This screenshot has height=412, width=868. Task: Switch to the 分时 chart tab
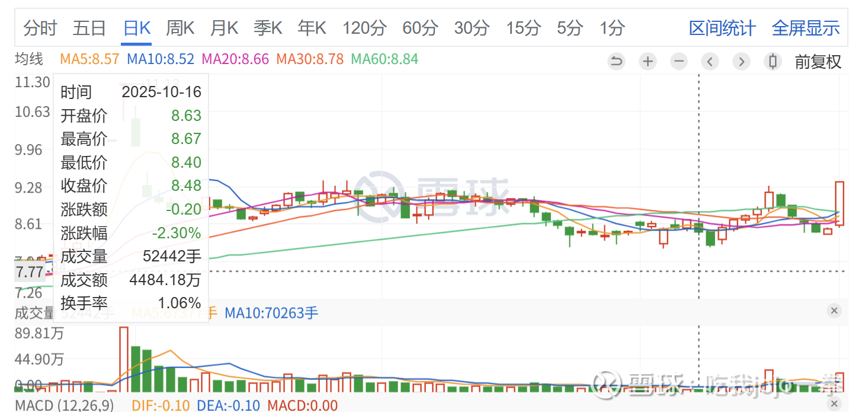pyautogui.click(x=40, y=28)
